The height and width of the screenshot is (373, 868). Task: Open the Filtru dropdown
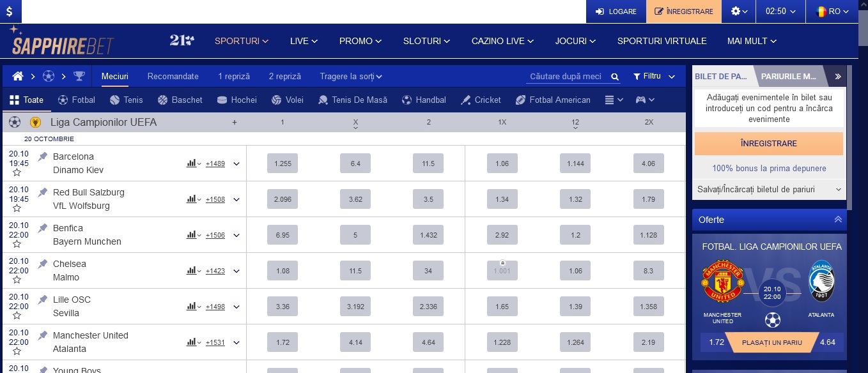[x=654, y=77]
